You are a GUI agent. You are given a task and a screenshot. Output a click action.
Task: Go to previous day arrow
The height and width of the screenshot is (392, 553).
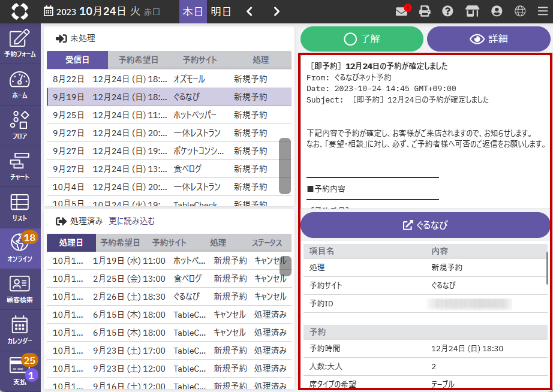250,11
